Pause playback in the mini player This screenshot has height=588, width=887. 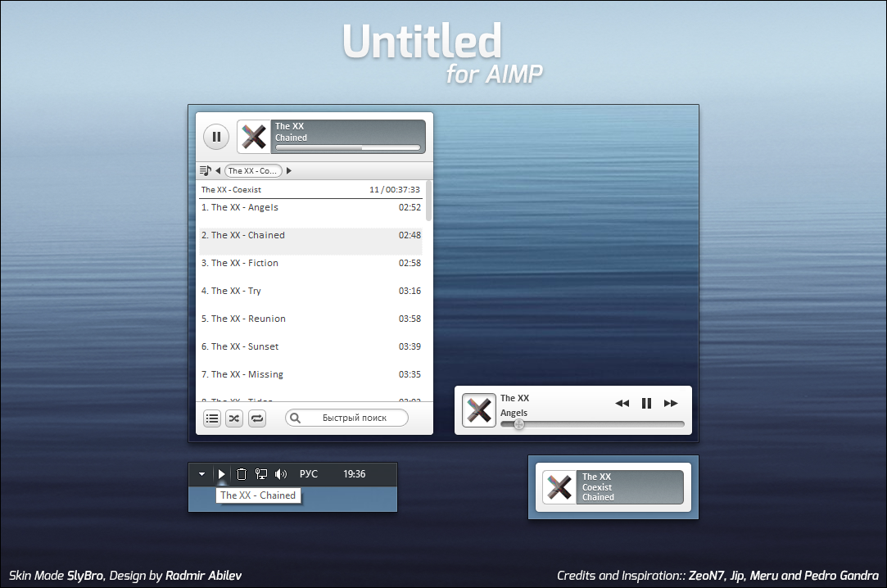[646, 403]
